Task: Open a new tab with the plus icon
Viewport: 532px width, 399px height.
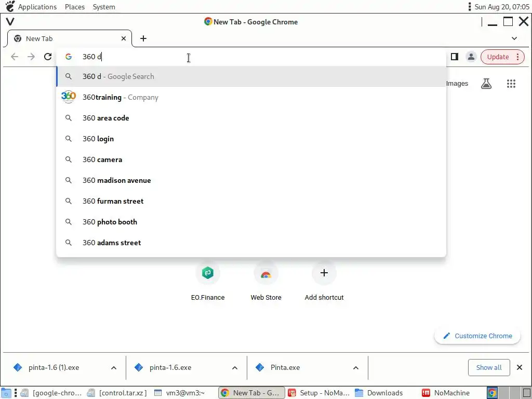Action: point(143,38)
